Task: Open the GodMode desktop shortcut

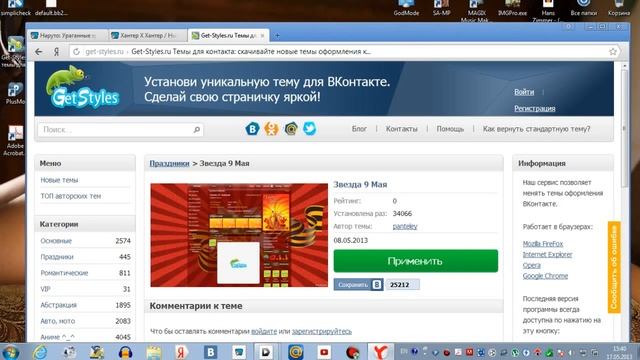Action: [x=406, y=8]
